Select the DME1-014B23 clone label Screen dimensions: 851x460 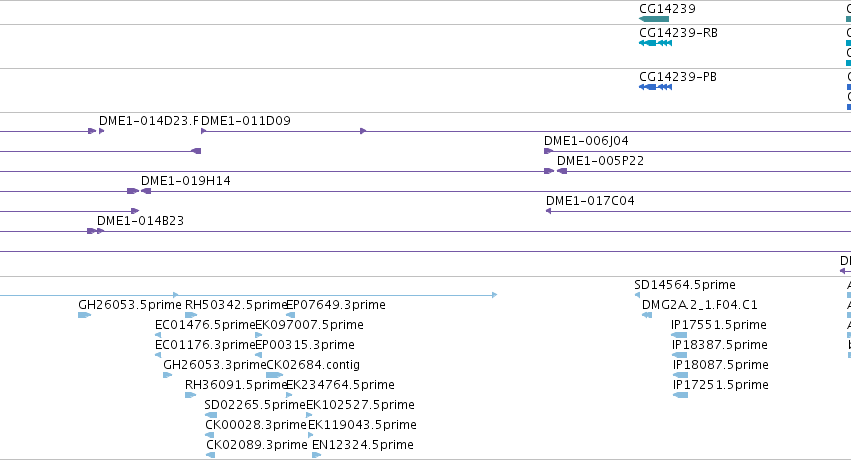pyautogui.click(x=140, y=221)
